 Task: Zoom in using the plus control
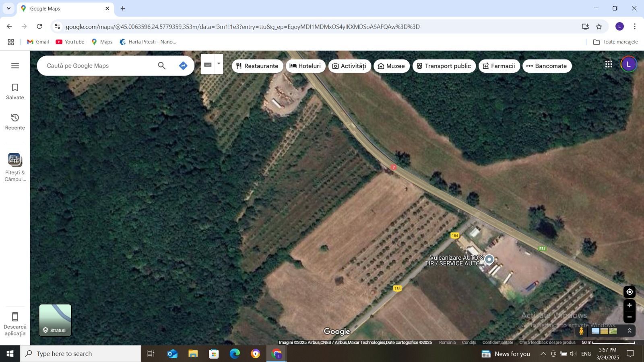click(x=630, y=305)
